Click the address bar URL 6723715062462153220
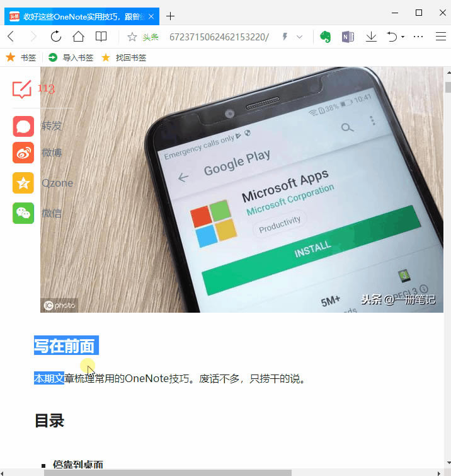451x476 pixels. (219, 37)
